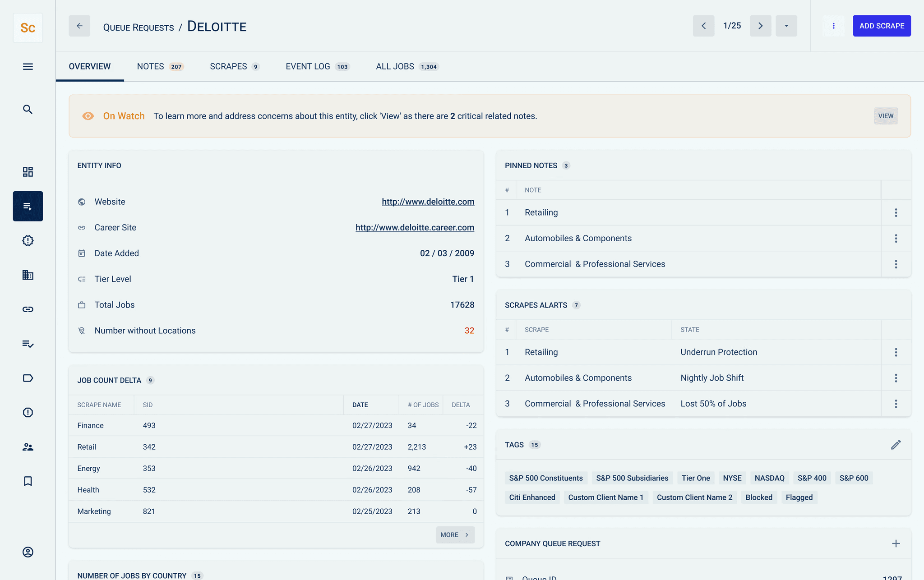Open options for pinned note Retailing
Image resolution: width=924 pixels, height=580 pixels.
coord(896,212)
